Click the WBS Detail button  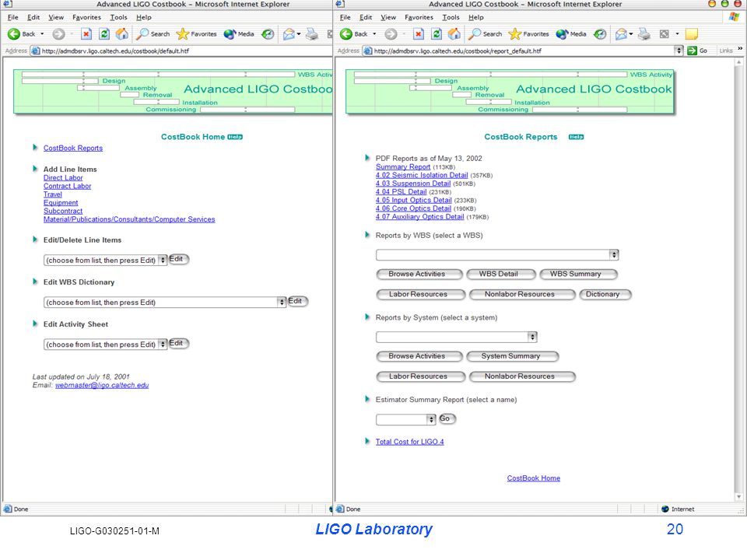(501, 275)
